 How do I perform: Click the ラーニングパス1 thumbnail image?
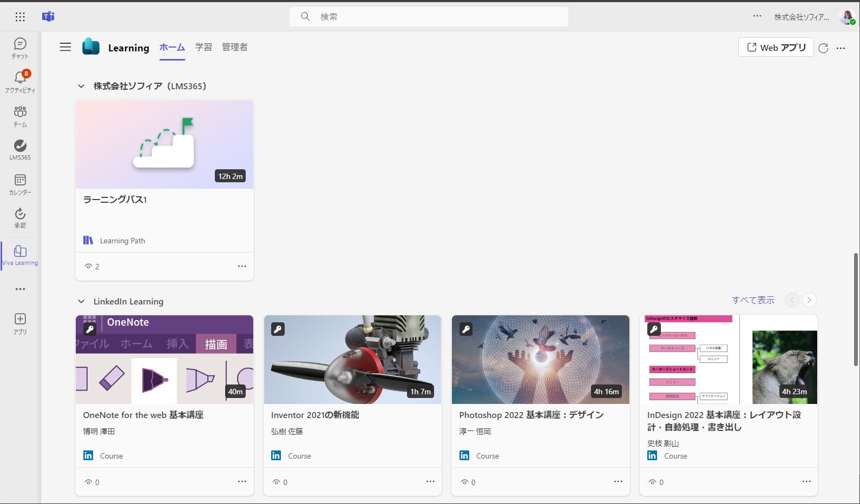coord(165,144)
